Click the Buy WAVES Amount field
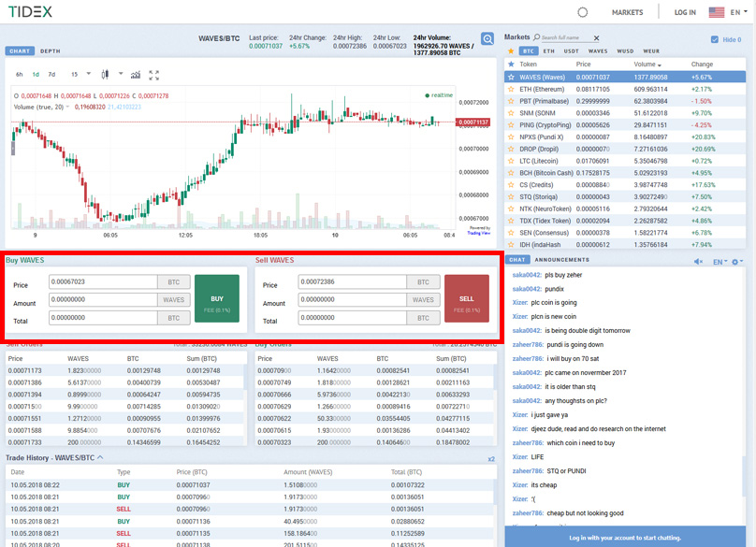Screen dimensions: 756x547 [103, 300]
